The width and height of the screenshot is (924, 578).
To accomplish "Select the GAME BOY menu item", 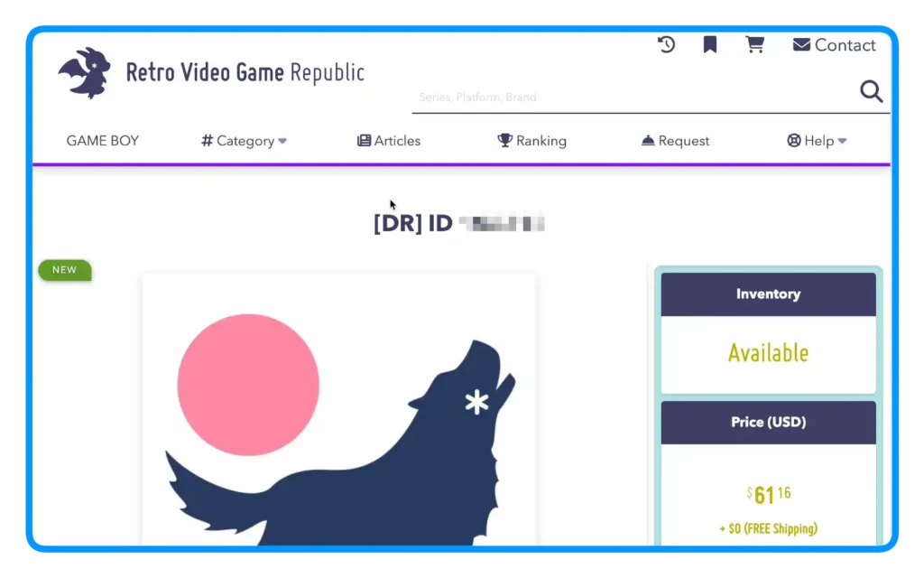I will (x=103, y=141).
